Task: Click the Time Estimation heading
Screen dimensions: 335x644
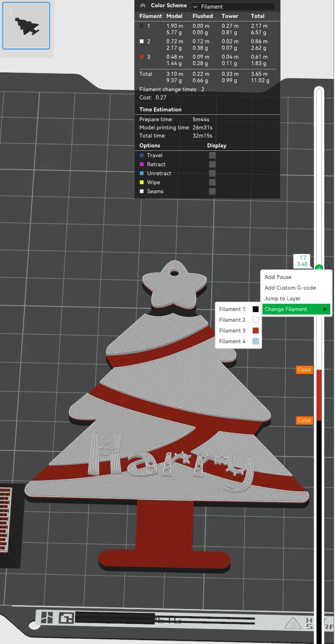Action: [x=160, y=110]
